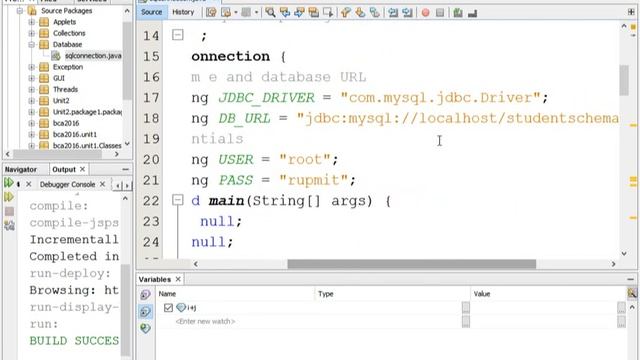Click the Enter new watch field
The image size is (640, 360).
[205, 322]
